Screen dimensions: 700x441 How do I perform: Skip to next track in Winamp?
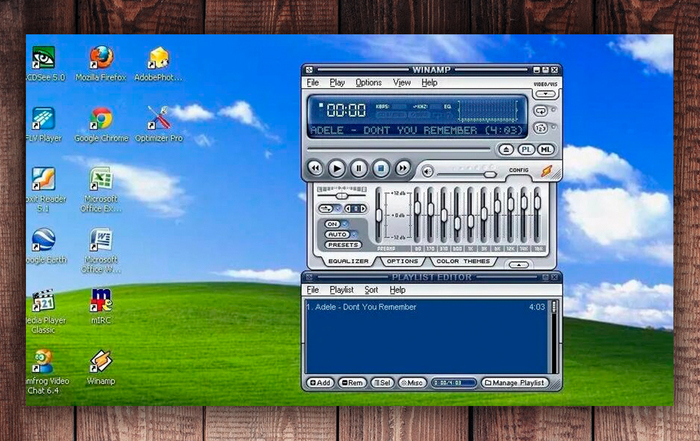[403, 168]
